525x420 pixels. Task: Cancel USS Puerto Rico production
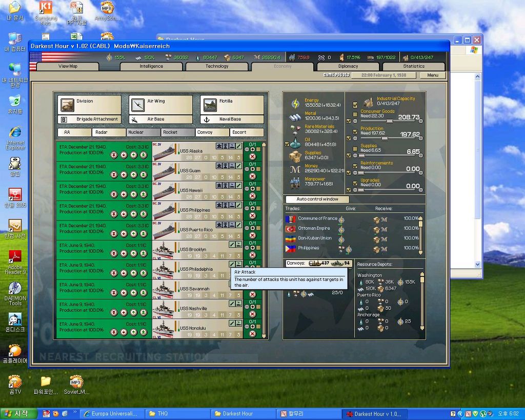pos(252,235)
